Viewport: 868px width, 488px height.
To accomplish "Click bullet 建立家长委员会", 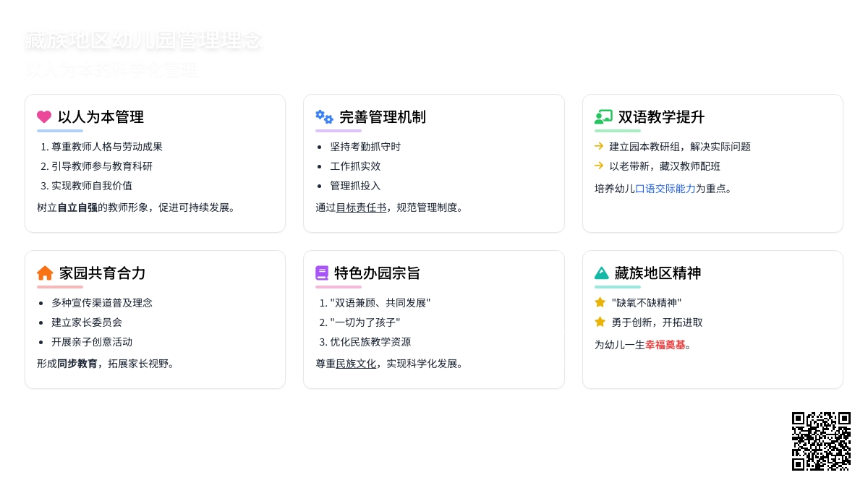I will point(87,322).
